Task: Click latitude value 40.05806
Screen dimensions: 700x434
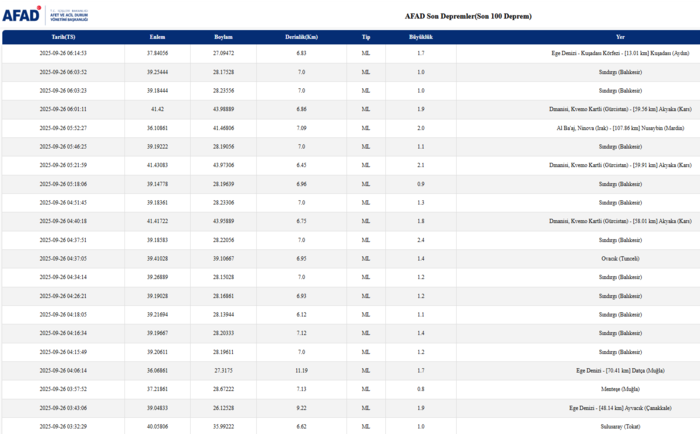Action: pyautogui.click(x=157, y=426)
